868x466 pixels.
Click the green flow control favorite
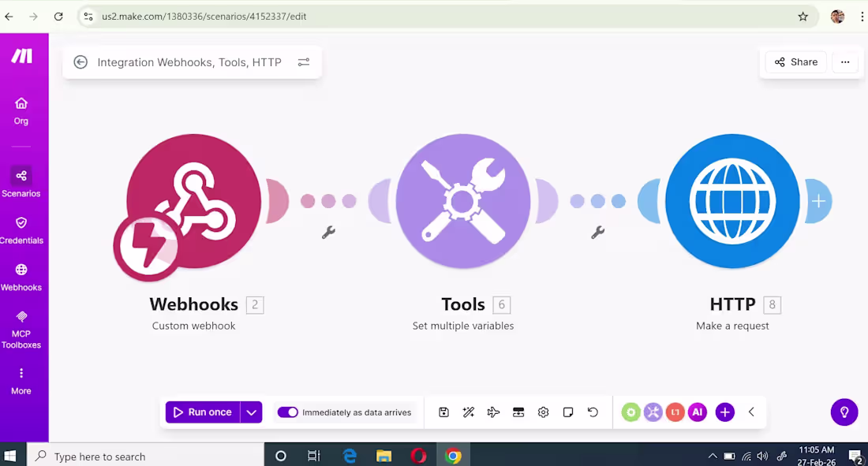(x=630, y=412)
